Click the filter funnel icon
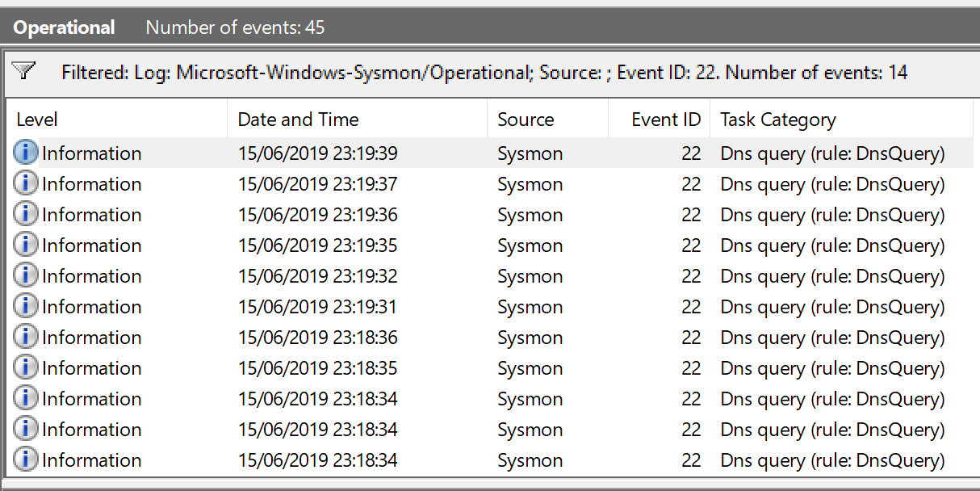This screenshot has width=980, height=491. (23, 71)
